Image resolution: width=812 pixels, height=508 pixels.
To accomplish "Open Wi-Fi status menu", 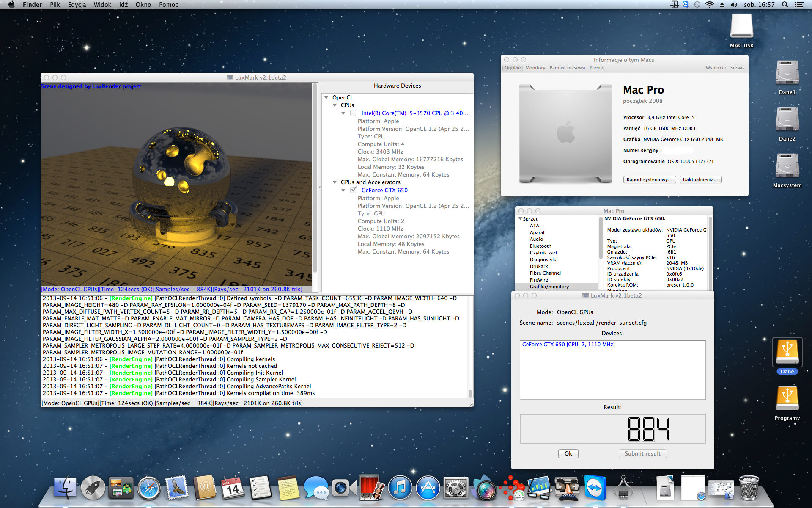I will tap(710, 5).
